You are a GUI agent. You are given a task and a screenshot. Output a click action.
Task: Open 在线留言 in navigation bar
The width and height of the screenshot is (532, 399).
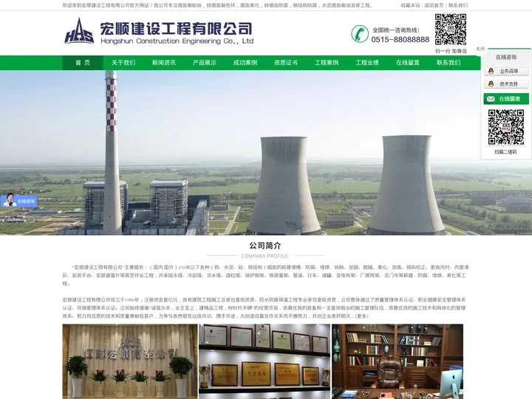pyautogui.click(x=408, y=63)
